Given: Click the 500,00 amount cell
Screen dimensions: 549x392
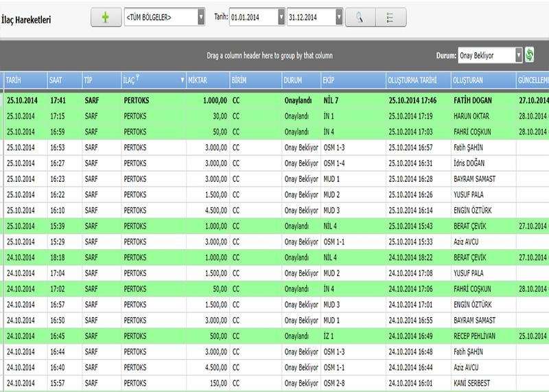Looking at the screenshot, I should (218, 336).
